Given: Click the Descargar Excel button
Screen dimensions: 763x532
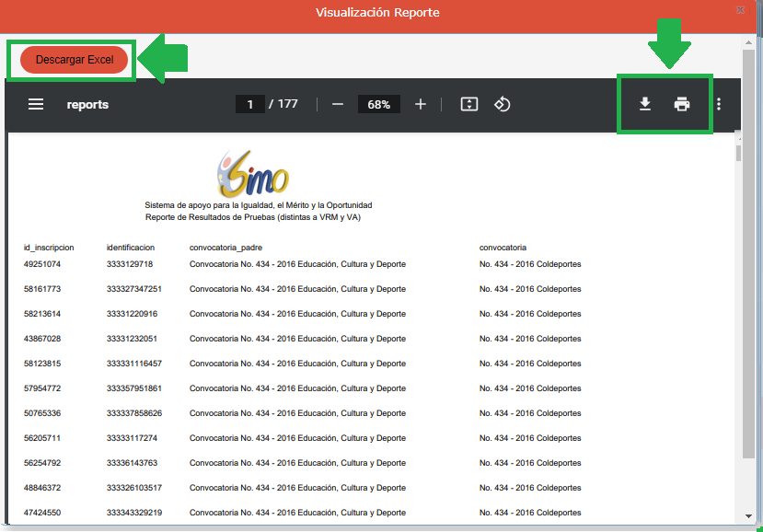Looking at the screenshot, I should [x=74, y=60].
